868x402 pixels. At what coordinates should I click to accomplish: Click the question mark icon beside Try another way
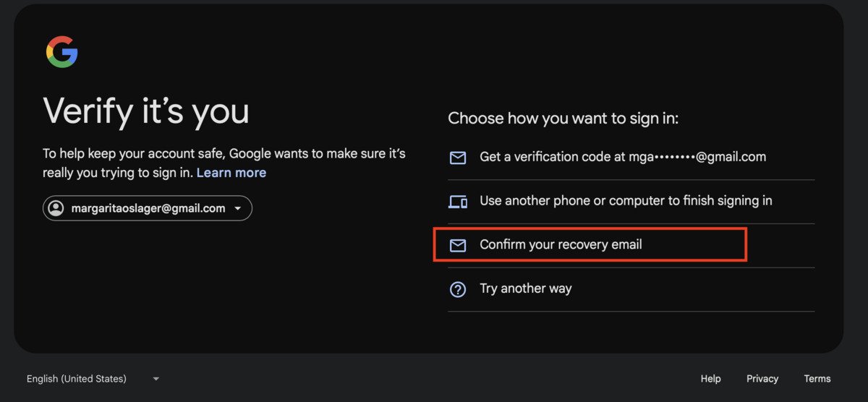pos(458,289)
